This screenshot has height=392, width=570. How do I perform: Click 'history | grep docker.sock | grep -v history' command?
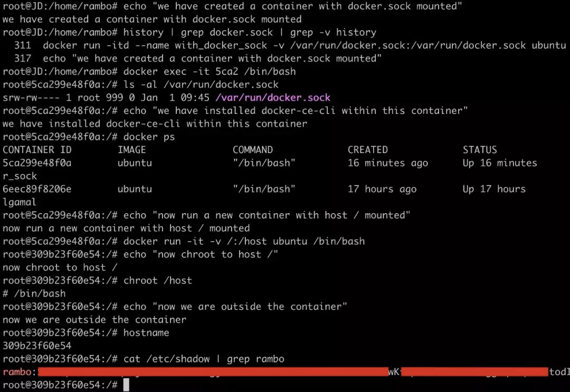tap(250, 32)
